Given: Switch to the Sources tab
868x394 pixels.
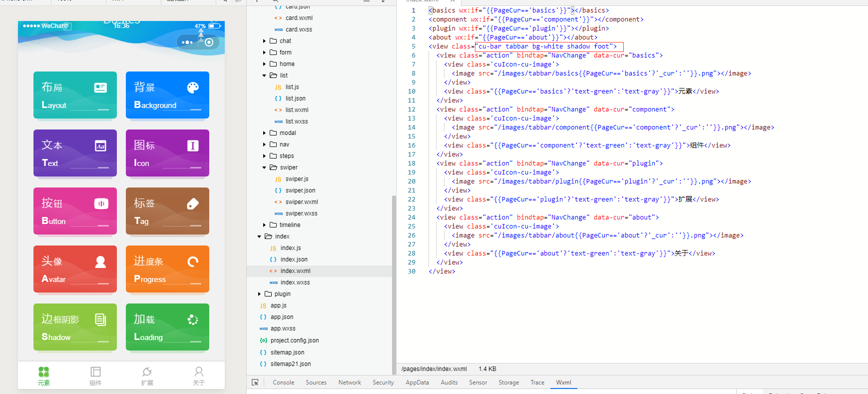Looking at the screenshot, I should pos(316,382).
